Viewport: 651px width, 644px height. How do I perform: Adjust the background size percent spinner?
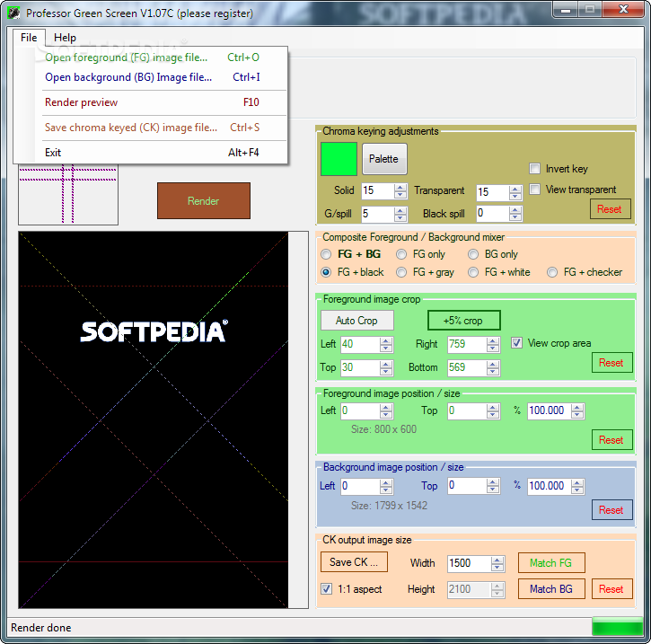click(x=577, y=487)
